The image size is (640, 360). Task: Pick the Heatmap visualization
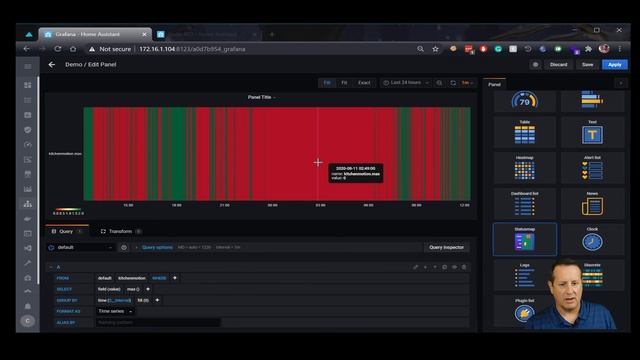pyautogui.click(x=524, y=168)
